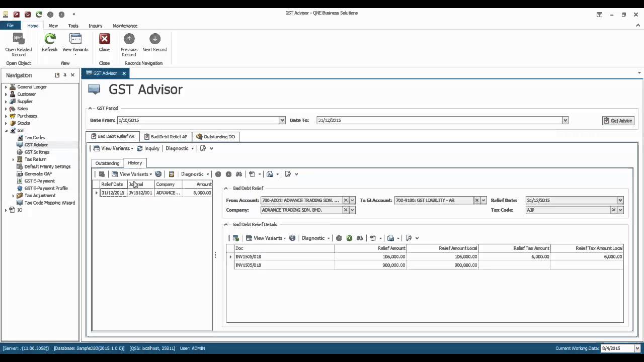644x362 pixels.
Task: Clear the From Account field with X
Action: click(x=346, y=200)
